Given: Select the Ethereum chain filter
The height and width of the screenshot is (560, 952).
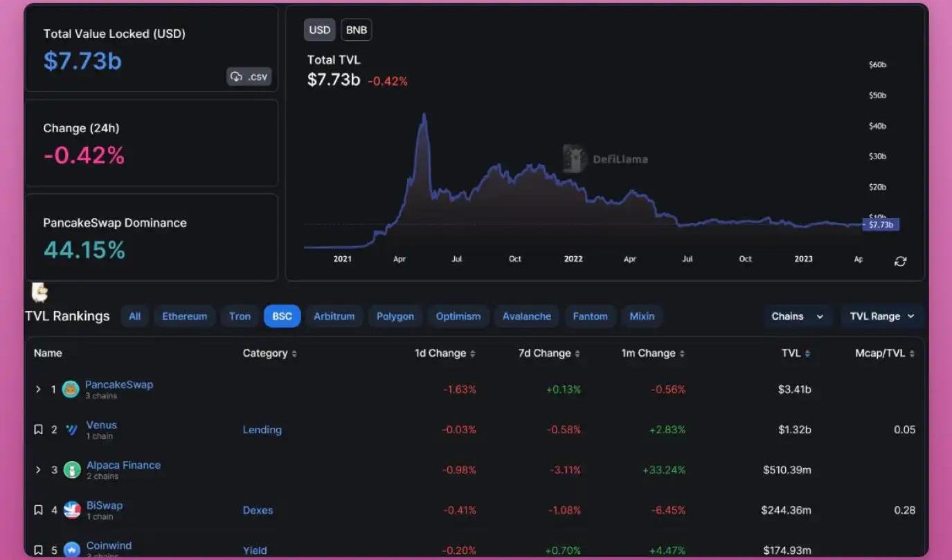Looking at the screenshot, I should point(184,316).
